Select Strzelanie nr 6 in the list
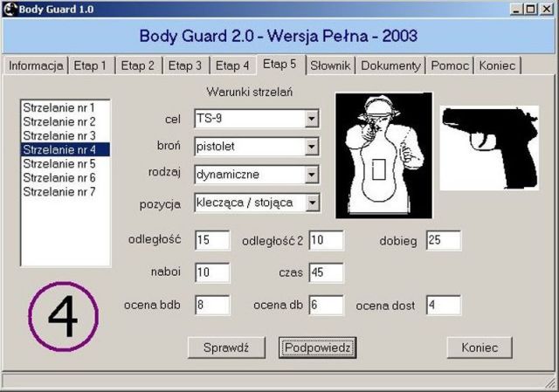 click(x=66, y=177)
